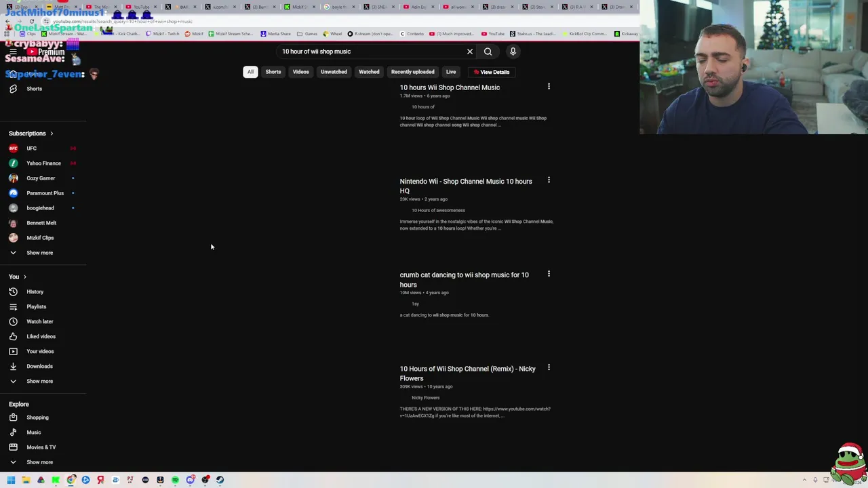Show more under the You section

pyautogui.click(x=43, y=381)
